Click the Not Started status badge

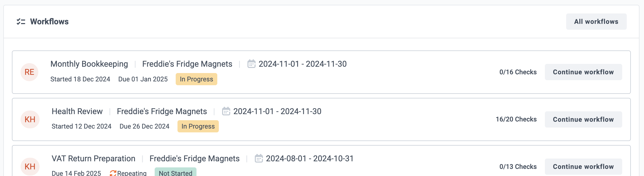pos(175,172)
